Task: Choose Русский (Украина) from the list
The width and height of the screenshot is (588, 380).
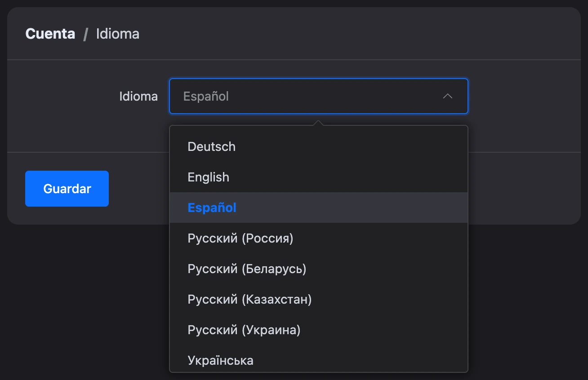Action: coord(319,330)
